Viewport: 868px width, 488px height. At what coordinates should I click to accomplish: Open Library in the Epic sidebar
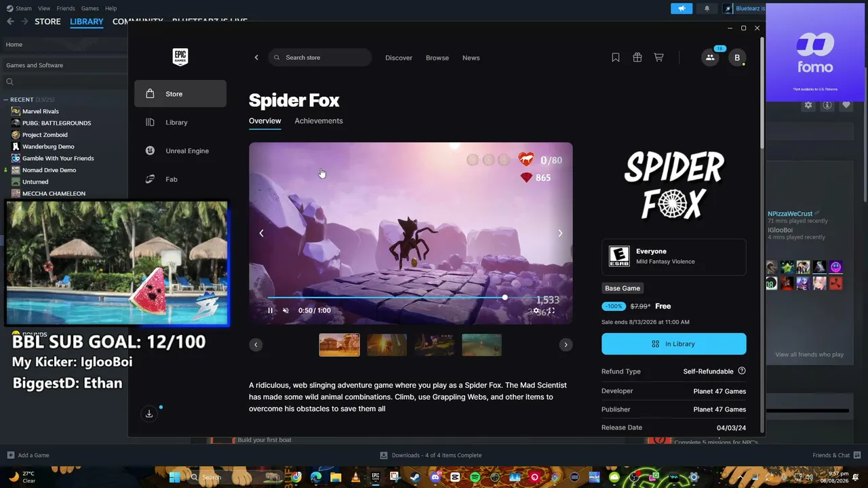tap(180, 122)
